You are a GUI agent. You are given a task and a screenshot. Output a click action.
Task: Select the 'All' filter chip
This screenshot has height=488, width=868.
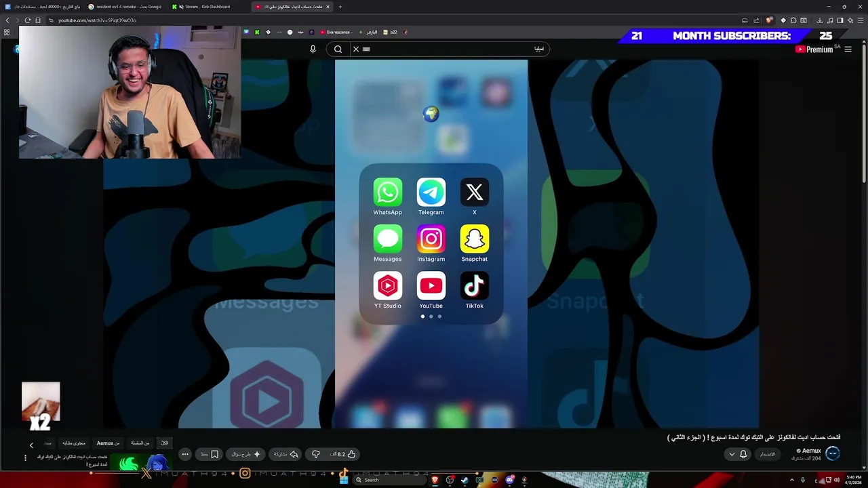(x=164, y=443)
